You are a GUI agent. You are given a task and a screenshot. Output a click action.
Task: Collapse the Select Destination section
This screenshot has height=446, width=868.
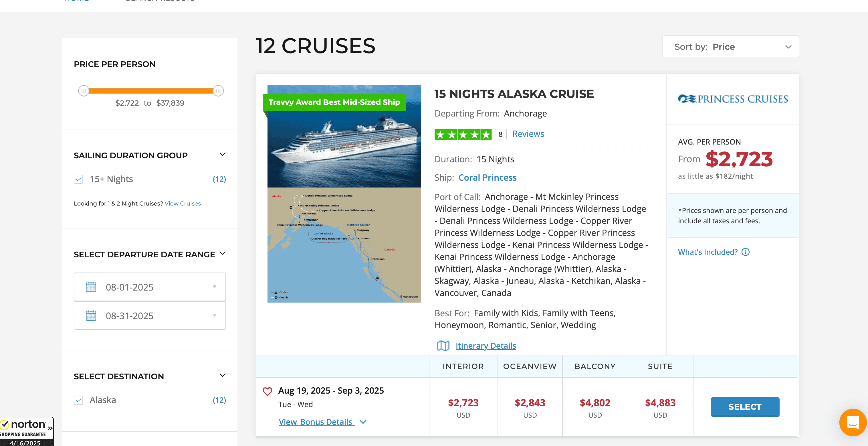click(222, 375)
